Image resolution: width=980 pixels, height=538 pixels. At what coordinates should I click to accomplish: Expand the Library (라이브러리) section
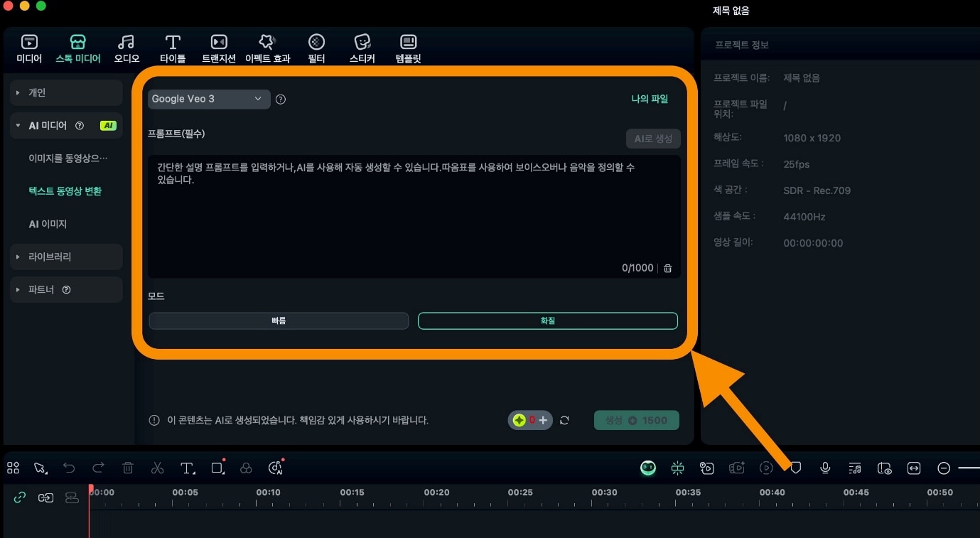pyautogui.click(x=67, y=257)
